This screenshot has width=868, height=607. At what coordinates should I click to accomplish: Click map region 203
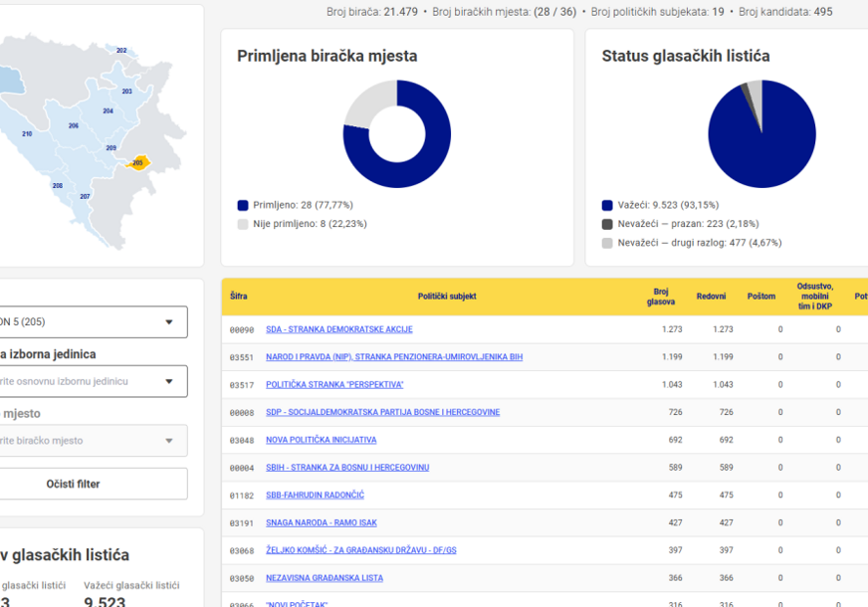coord(126,92)
